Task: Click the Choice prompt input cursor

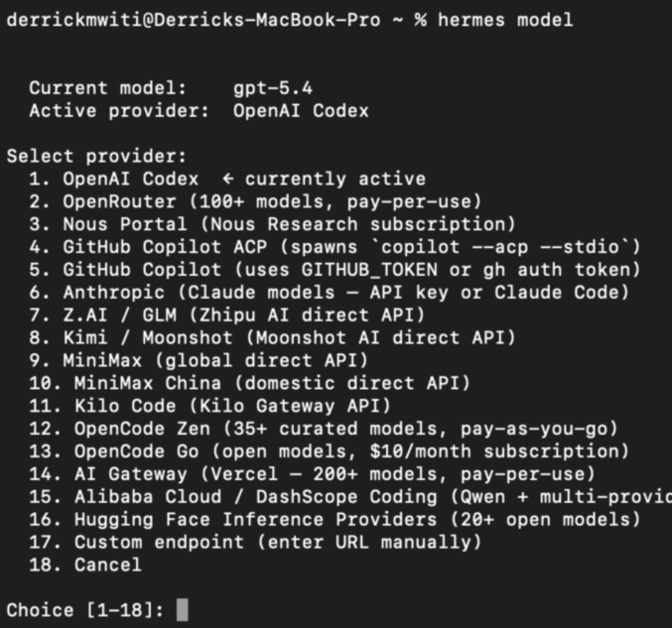Action: coord(182,610)
